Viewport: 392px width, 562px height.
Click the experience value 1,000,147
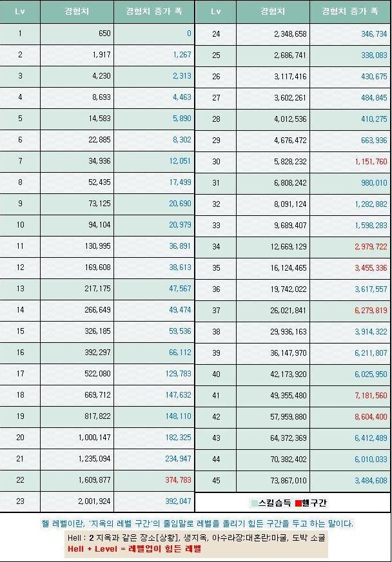(93, 438)
